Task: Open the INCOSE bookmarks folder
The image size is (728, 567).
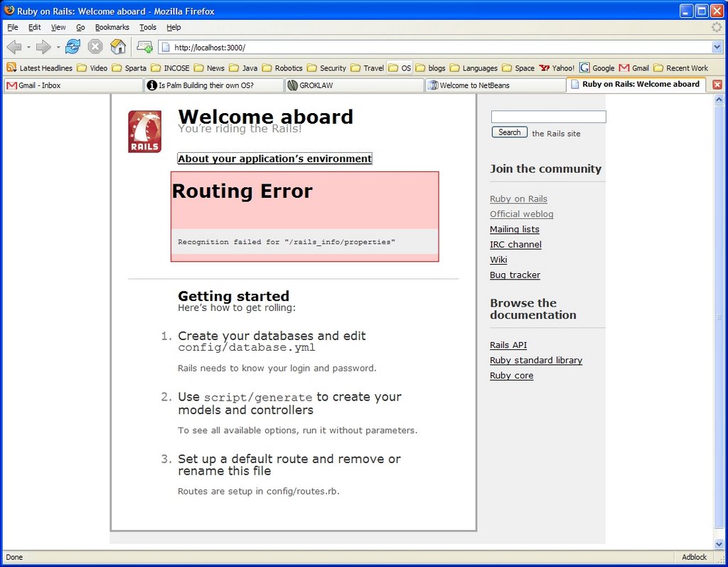Action: 170,68
